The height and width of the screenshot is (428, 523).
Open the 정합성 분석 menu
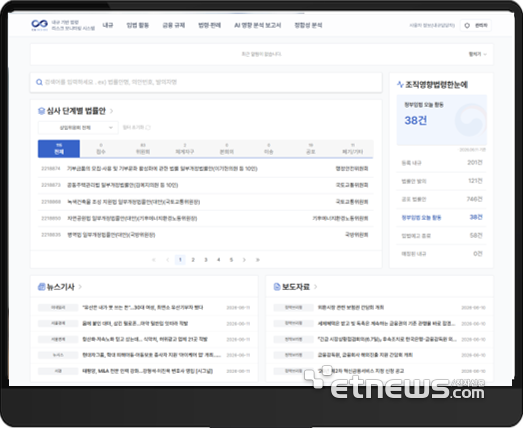[308, 25]
